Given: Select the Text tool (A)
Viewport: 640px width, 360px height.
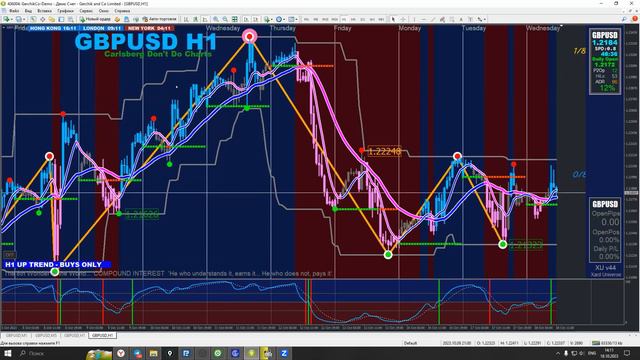Looking at the screenshot, I should coord(461,19).
